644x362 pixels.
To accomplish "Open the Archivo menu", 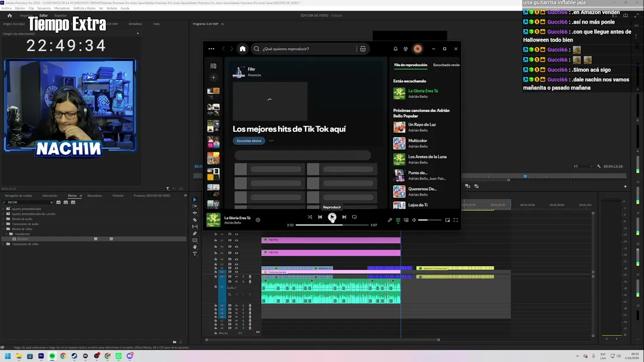I will [6, 9].
